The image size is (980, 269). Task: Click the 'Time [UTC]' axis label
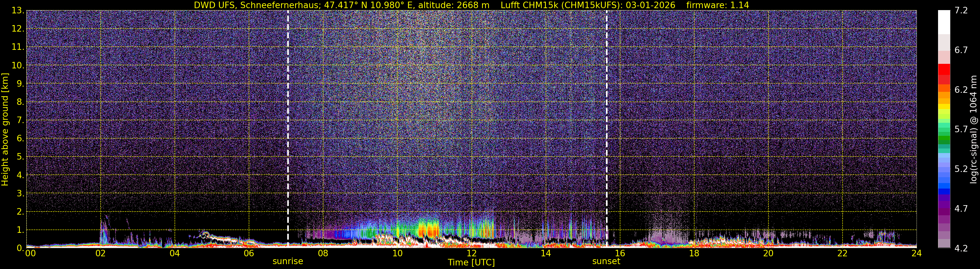coord(471,262)
